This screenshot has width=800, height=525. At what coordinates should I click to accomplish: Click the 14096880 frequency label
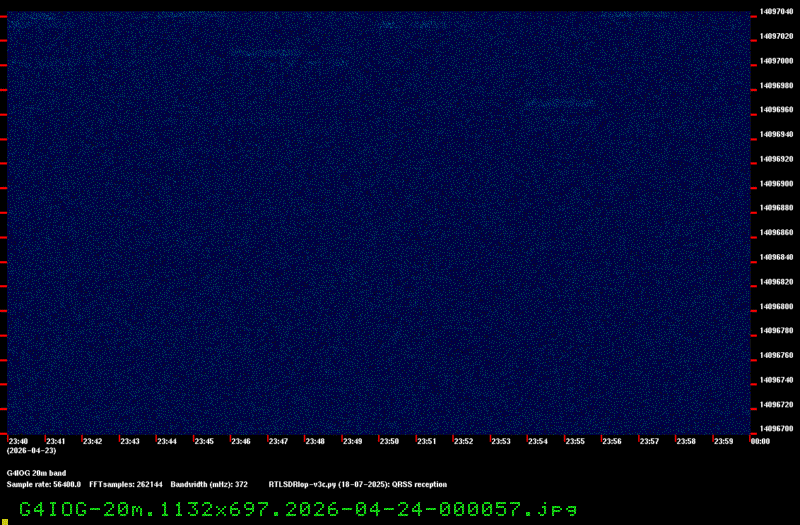pos(777,208)
